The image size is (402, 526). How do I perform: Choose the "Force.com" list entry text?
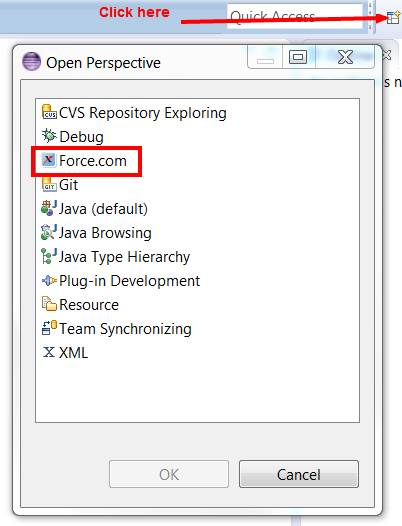tap(93, 161)
